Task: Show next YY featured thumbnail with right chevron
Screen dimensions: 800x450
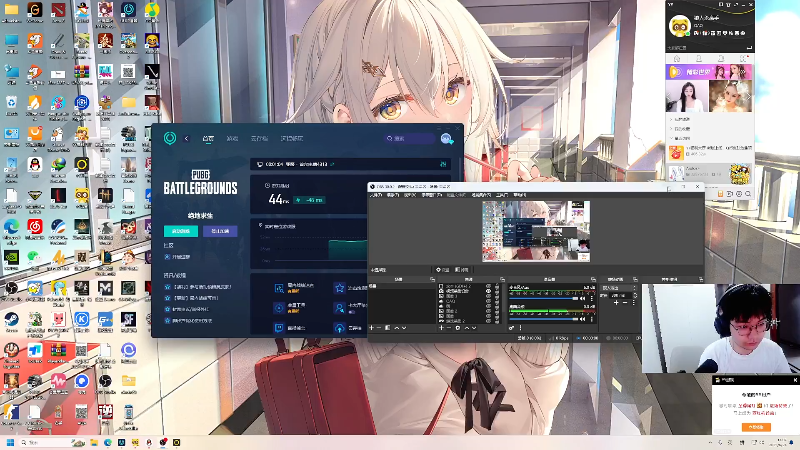Action: pyautogui.click(x=748, y=96)
